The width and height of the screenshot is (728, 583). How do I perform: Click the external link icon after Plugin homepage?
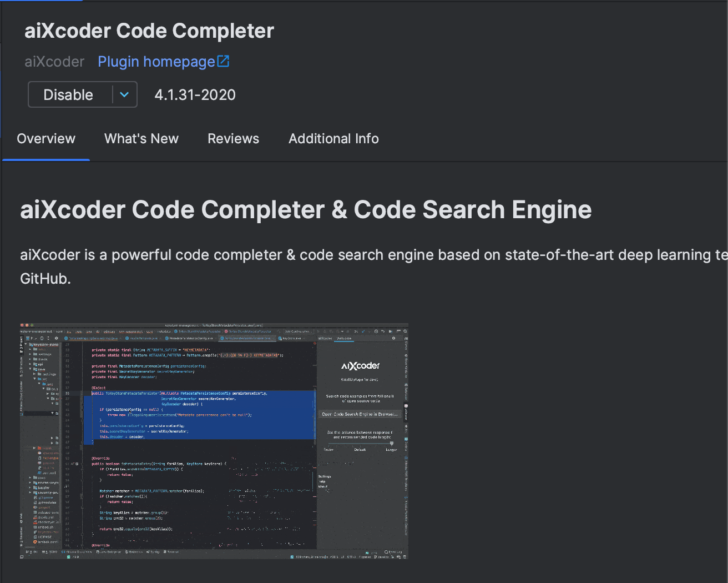click(223, 61)
